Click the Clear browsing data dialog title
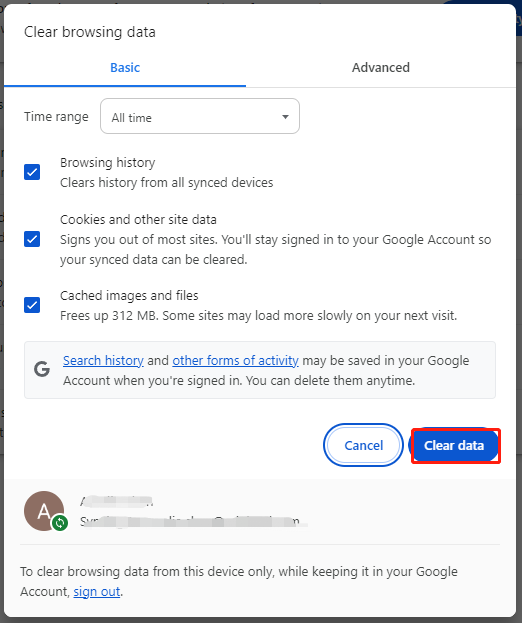The image size is (522, 623). [x=90, y=32]
